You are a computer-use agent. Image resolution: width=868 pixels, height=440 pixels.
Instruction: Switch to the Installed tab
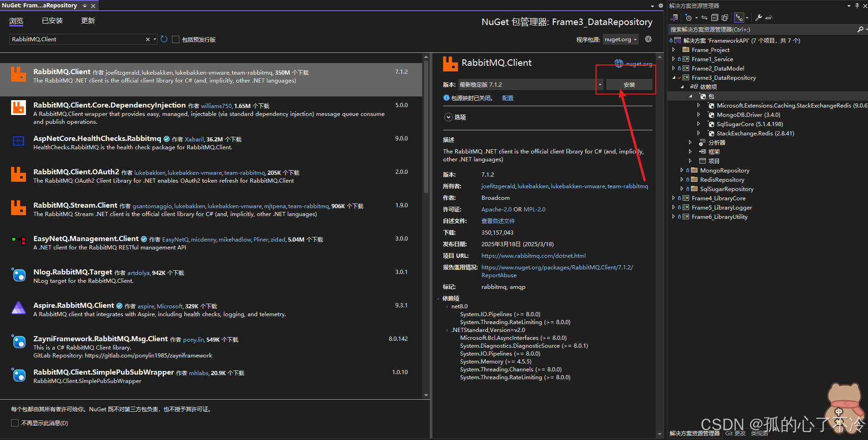pos(52,21)
